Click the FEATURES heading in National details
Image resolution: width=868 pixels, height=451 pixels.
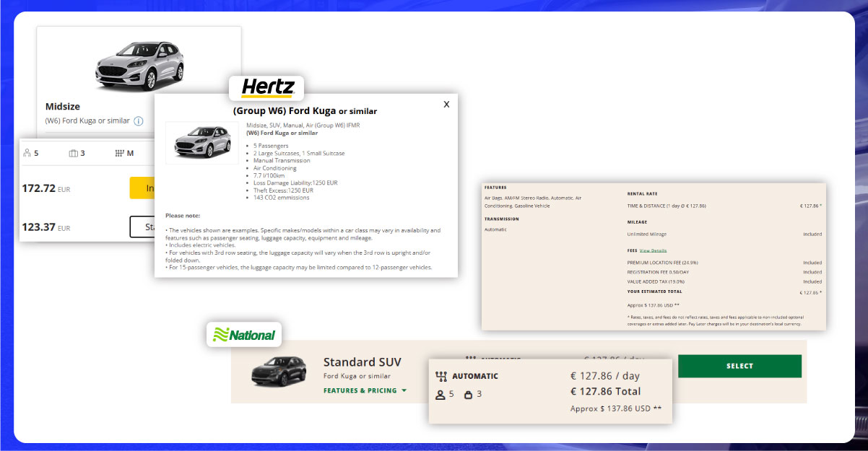tap(495, 187)
